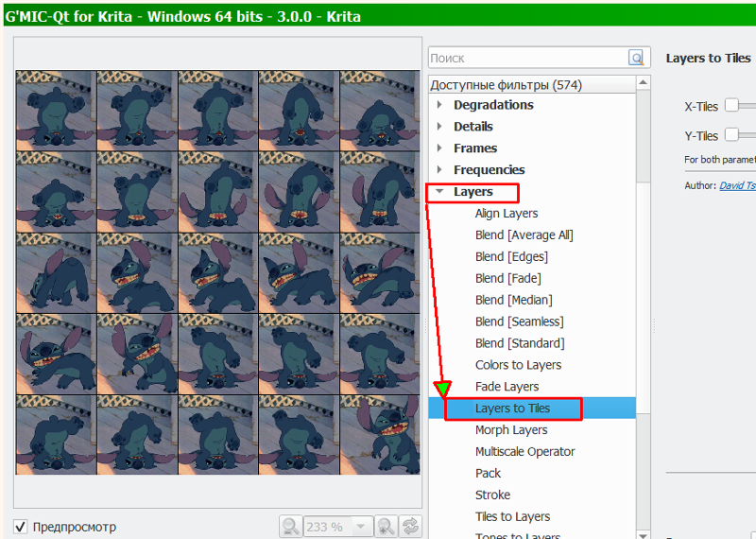Expand the Frames filter category
The width and height of the screenshot is (756, 539).
[x=439, y=148]
